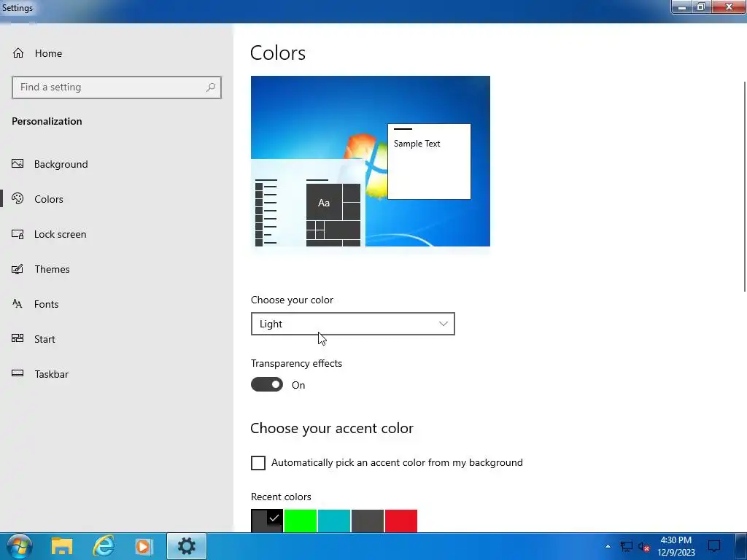Select the dark gray checked recent color
747x560 pixels.
[x=267, y=521]
